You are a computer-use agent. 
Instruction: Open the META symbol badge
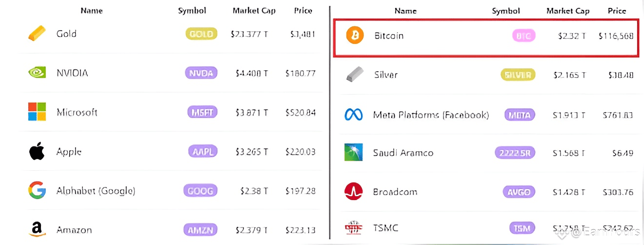click(x=520, y=115)
